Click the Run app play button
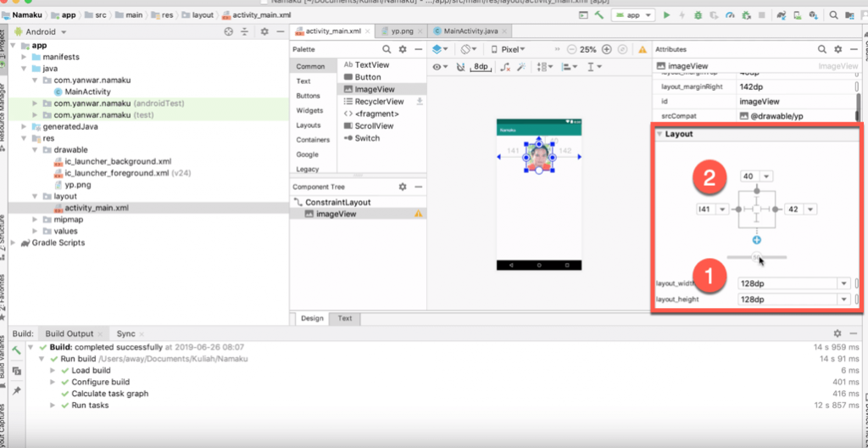 [666, 15]
